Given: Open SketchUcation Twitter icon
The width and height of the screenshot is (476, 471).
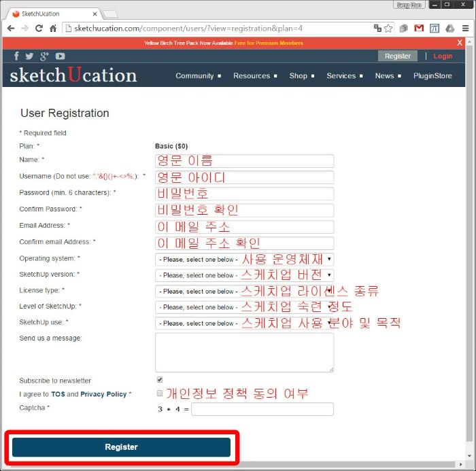Looking at the screenshot, I should pyautogui.click(x=29, y=56).
